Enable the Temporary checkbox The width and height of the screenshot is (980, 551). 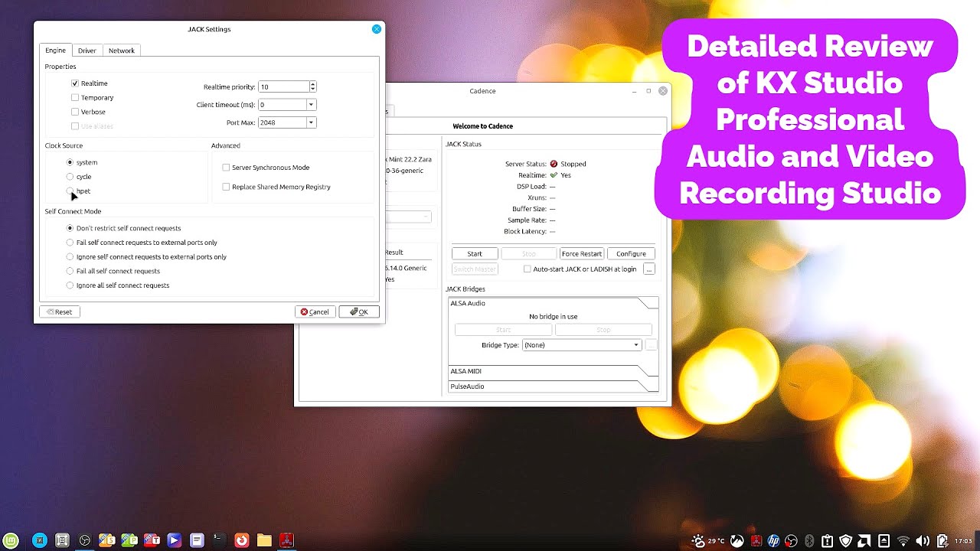[75, 98]
